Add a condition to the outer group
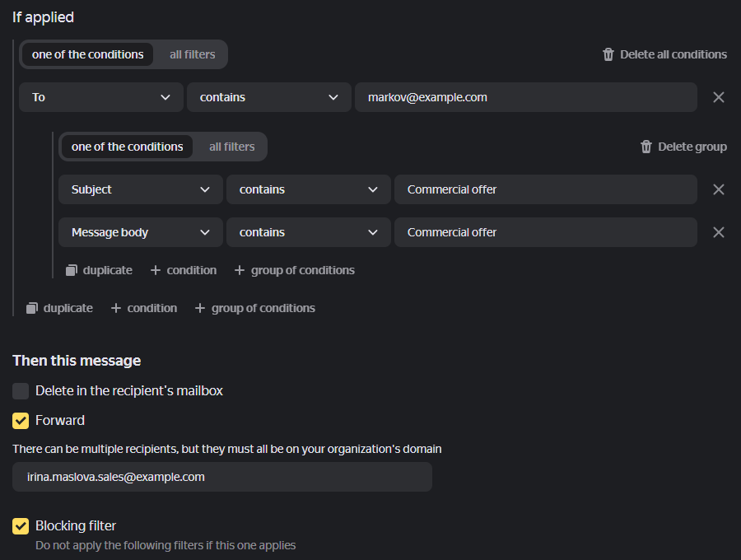Viewport: 741px width, 560px height. [x=144, y=308]
